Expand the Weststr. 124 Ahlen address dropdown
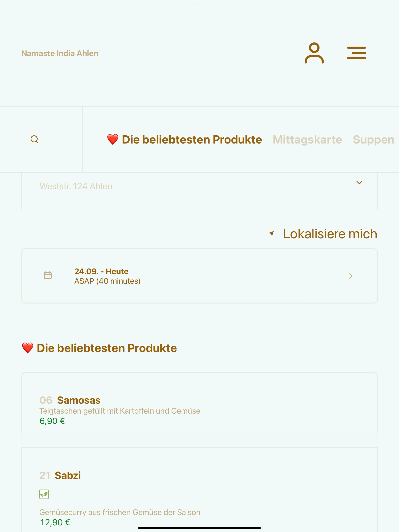 click(199, 191)
